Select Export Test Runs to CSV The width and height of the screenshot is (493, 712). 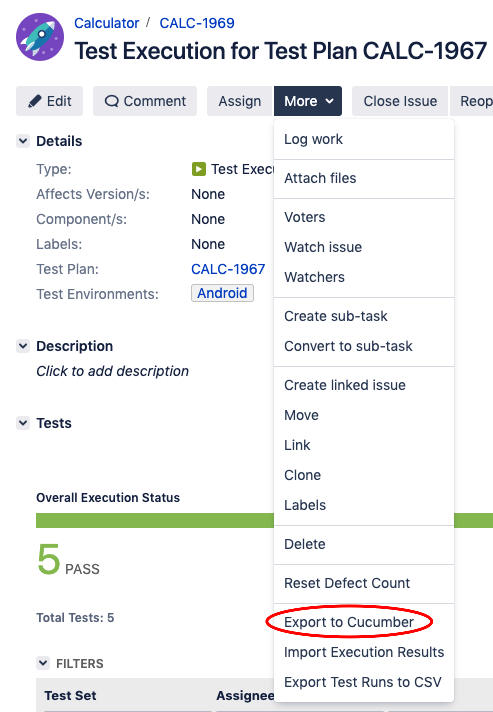tap(364, 682)
